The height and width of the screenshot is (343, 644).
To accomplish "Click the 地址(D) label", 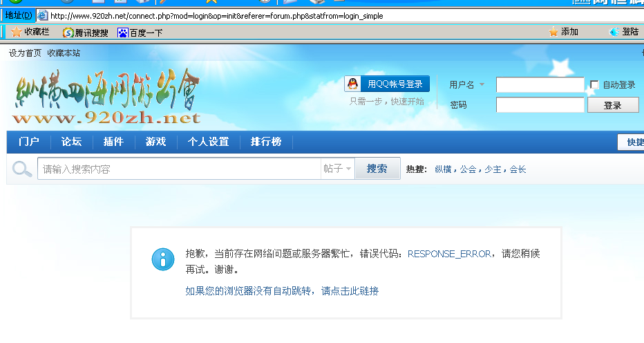I will tap(19, 16).
